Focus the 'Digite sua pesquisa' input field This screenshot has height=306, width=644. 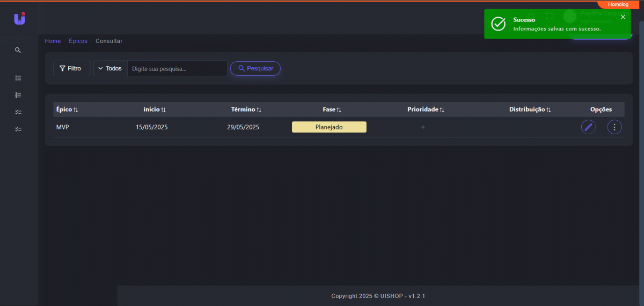[177, 69]
